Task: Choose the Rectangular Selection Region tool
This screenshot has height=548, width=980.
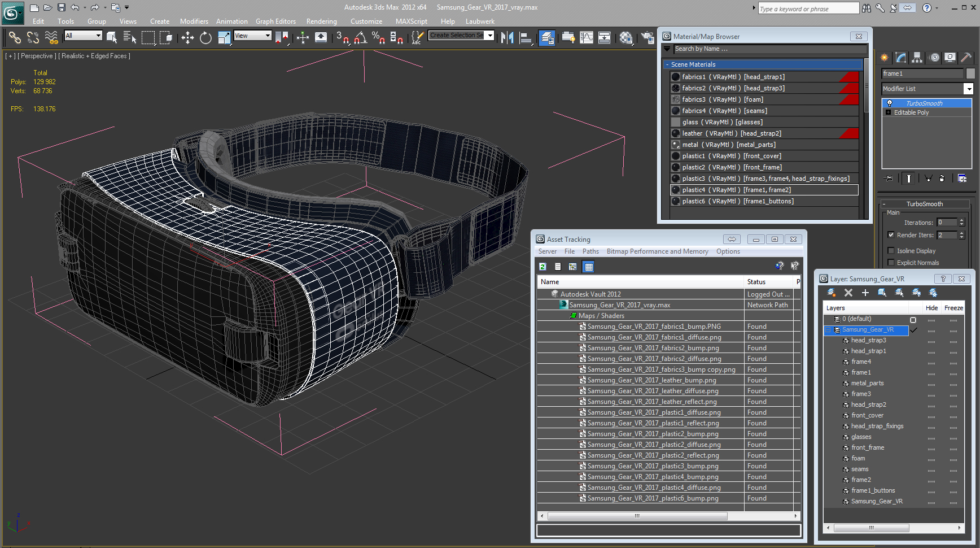Action: click(x=148, y=38)
